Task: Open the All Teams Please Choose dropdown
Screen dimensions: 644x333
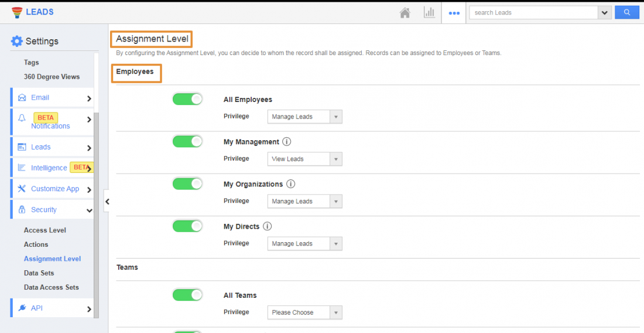Action: pyautogui.click(x=305, y=312)
